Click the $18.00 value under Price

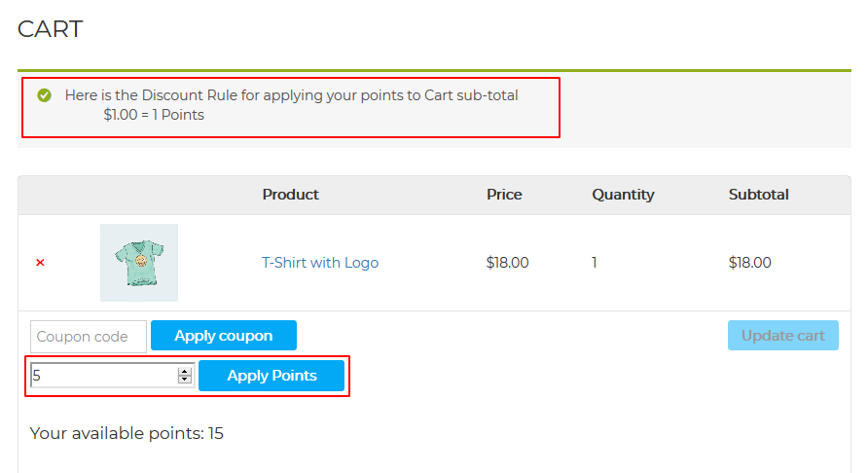(507, 263)
